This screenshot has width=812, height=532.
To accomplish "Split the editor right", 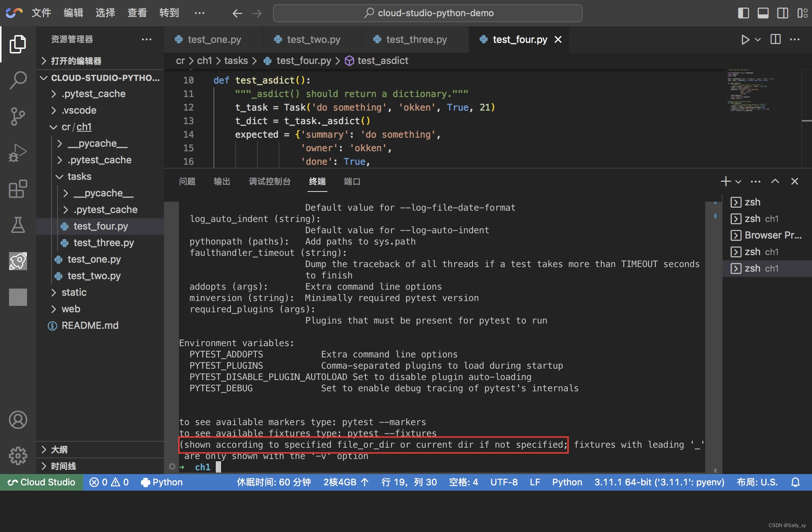I will click(776, 39).
